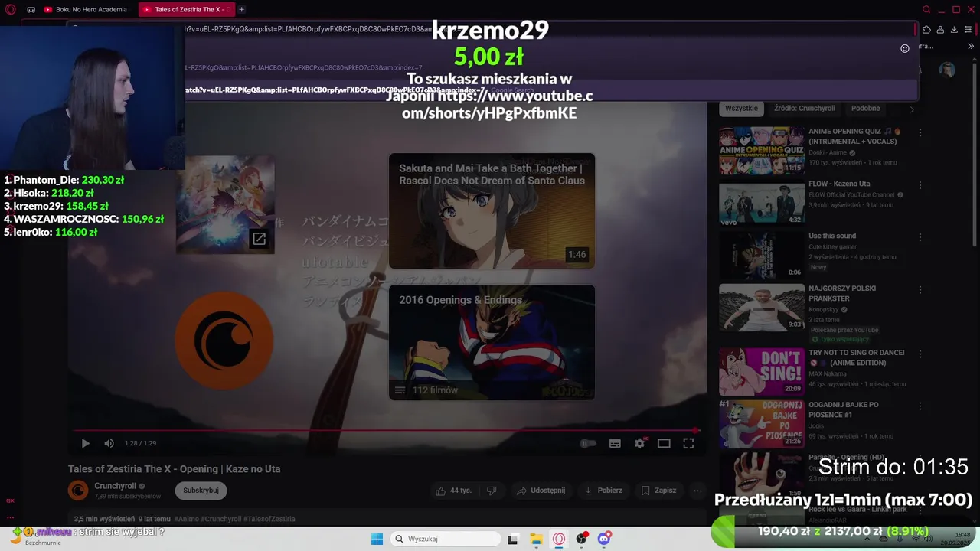Open File Explorer from the taskbar
Viewport: 980px width, 551px height.
point(536,539)
